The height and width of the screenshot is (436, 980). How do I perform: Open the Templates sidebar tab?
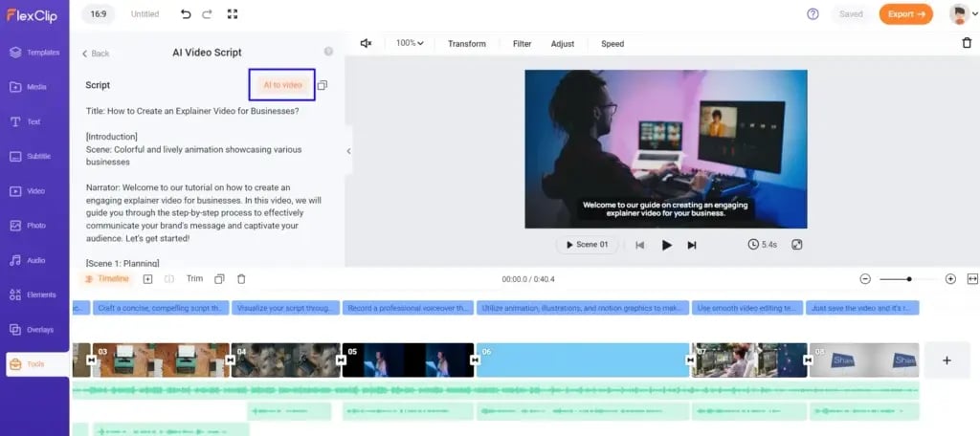[34, 53]
